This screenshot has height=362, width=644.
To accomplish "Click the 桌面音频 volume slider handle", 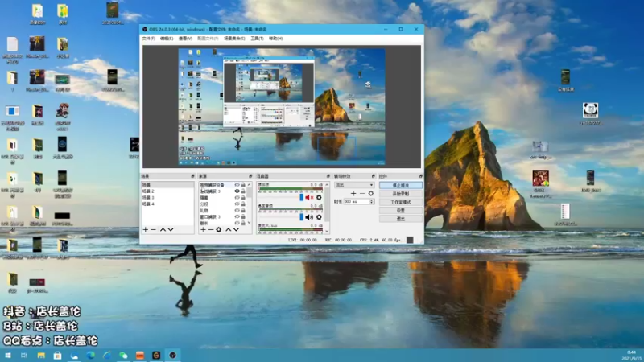I will [x=301, y=217].
